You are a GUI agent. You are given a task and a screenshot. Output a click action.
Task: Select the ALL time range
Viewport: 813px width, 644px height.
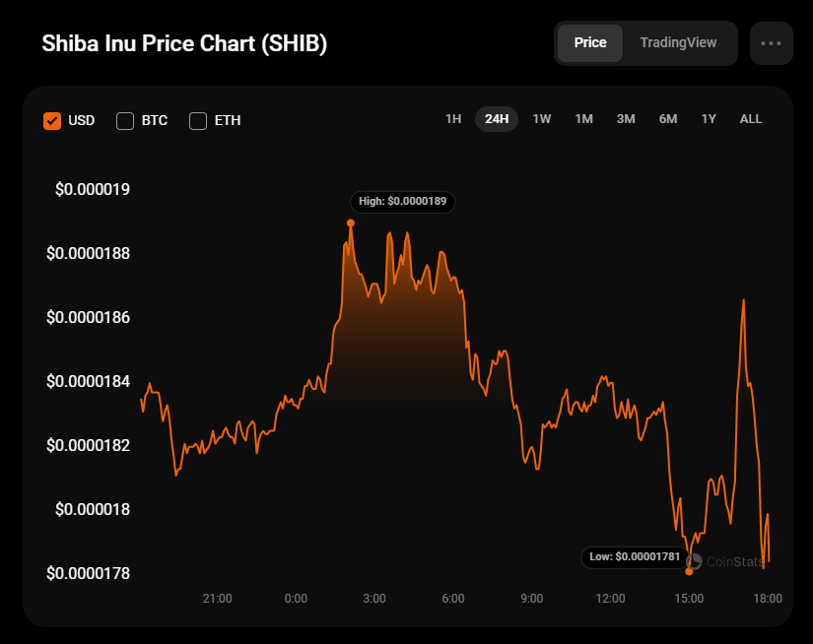click(751, 119)
